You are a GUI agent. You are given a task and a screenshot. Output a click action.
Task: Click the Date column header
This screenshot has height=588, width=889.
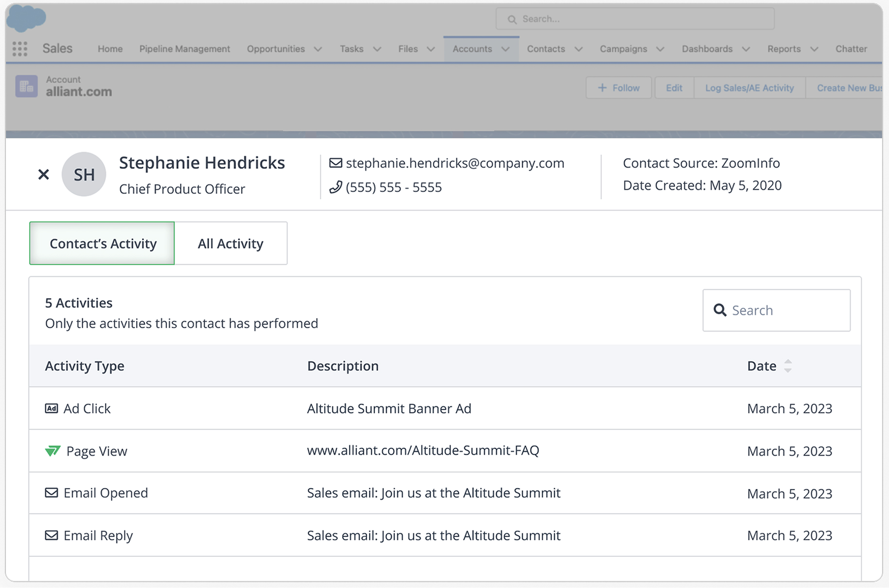762,366
